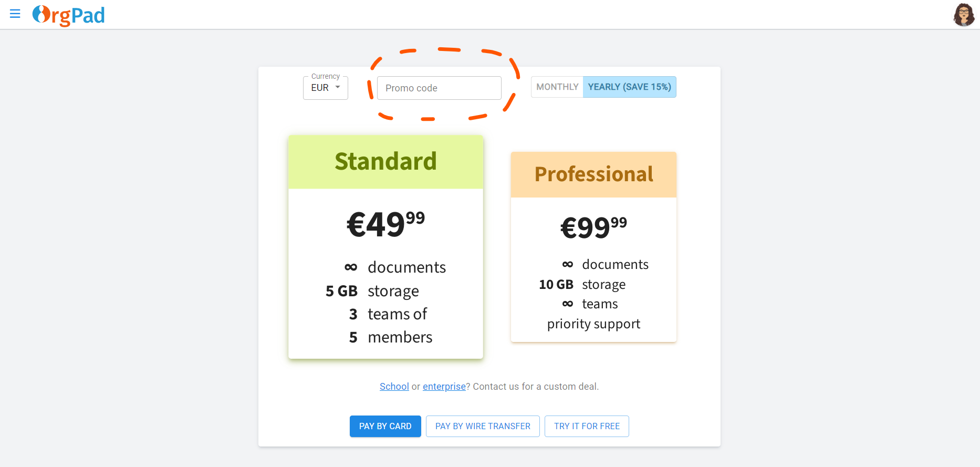Image resolution: width=980 pixels, height=467 pixels.
Task: Start with Try It For Free
Action: 587,427
